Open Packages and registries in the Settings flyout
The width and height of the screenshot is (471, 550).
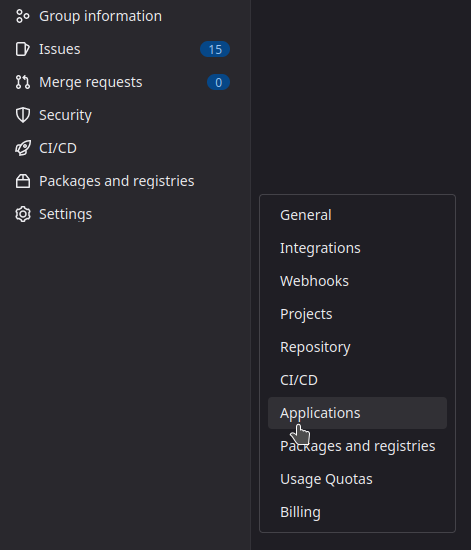(357, 446)
